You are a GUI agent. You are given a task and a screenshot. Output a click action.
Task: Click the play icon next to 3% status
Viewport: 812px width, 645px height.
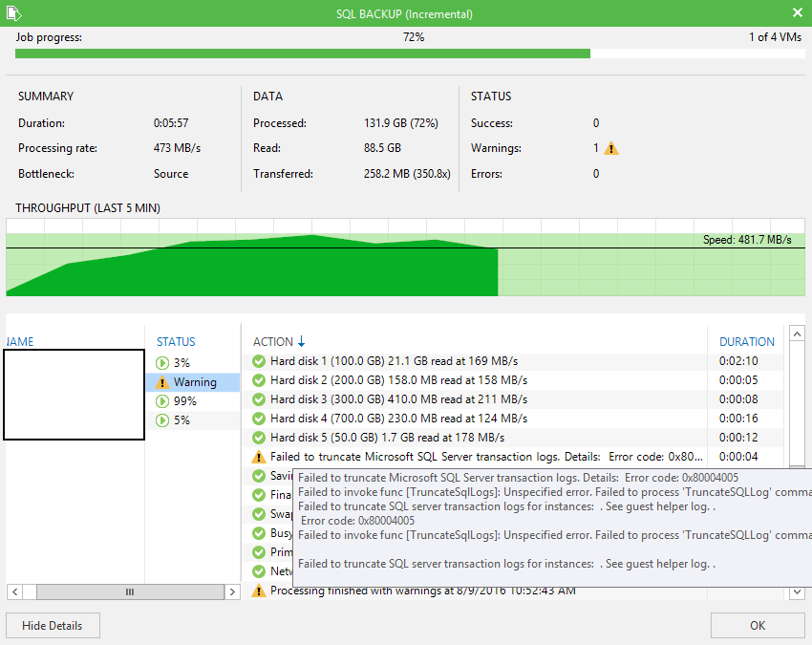click(x=162, y=363)
